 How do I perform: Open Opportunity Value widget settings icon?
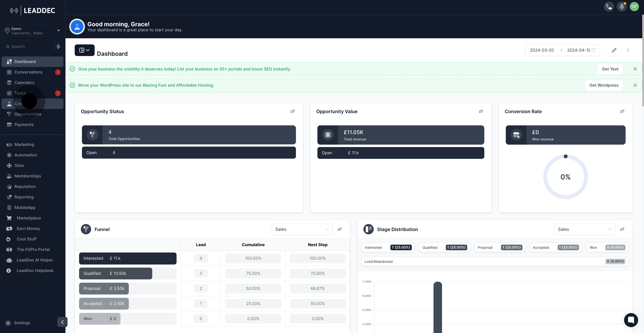pyautogui.click(x=481, y=111)
